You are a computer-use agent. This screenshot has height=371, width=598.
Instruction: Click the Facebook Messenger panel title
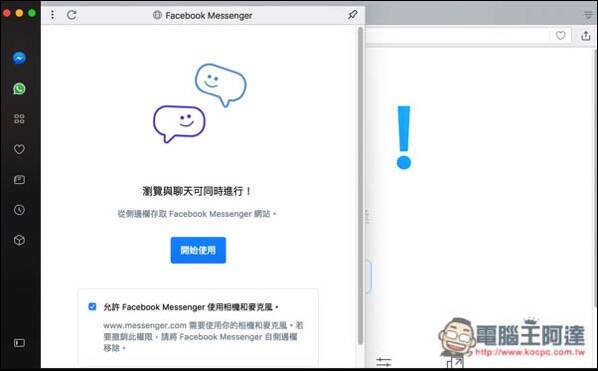pyautogui.click(x=209, y=15)
